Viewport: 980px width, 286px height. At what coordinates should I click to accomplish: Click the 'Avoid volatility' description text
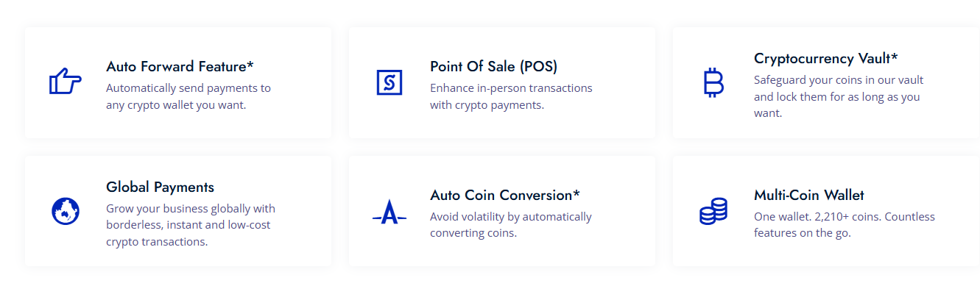coord(511,225)
